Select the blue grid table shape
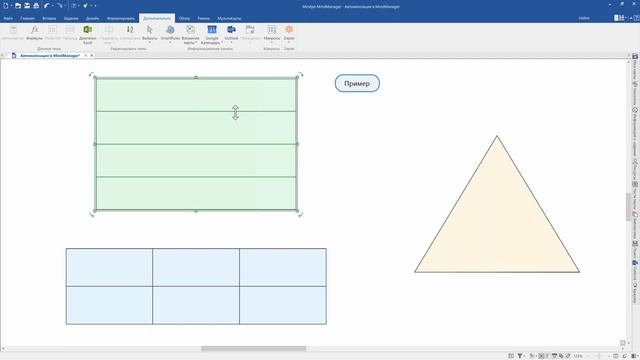This screenshot has height=360, width=640. pyautogui.click(x=196, y=286)
